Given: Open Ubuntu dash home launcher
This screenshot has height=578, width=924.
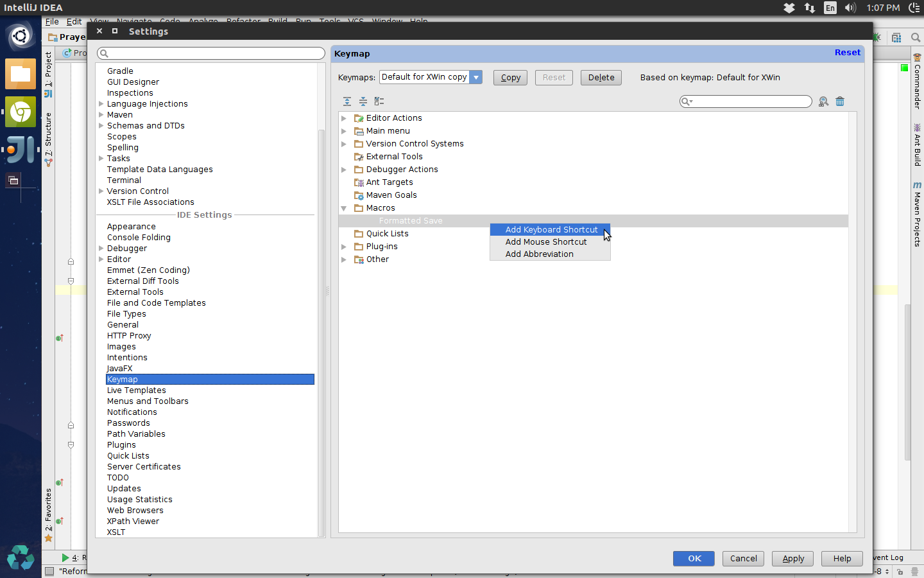Looking at the screenshot, I should point(21,37).
